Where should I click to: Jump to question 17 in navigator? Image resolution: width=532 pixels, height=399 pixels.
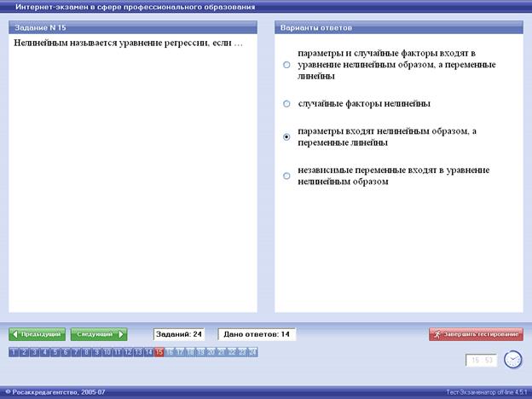coord(180,352)
